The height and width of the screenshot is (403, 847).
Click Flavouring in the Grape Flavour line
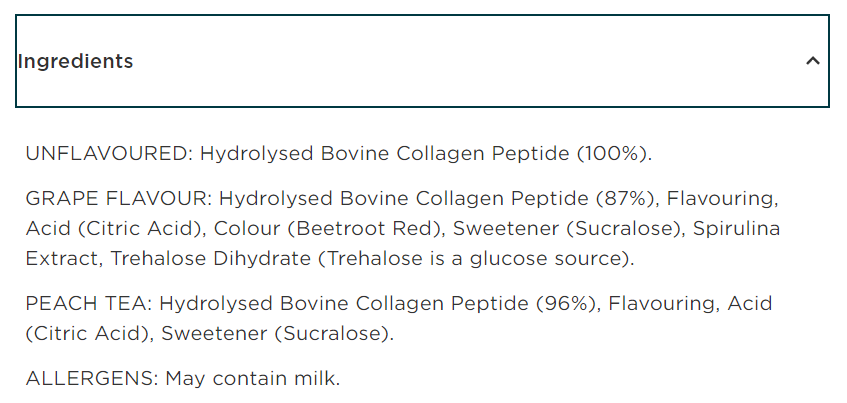pos(715,198)
